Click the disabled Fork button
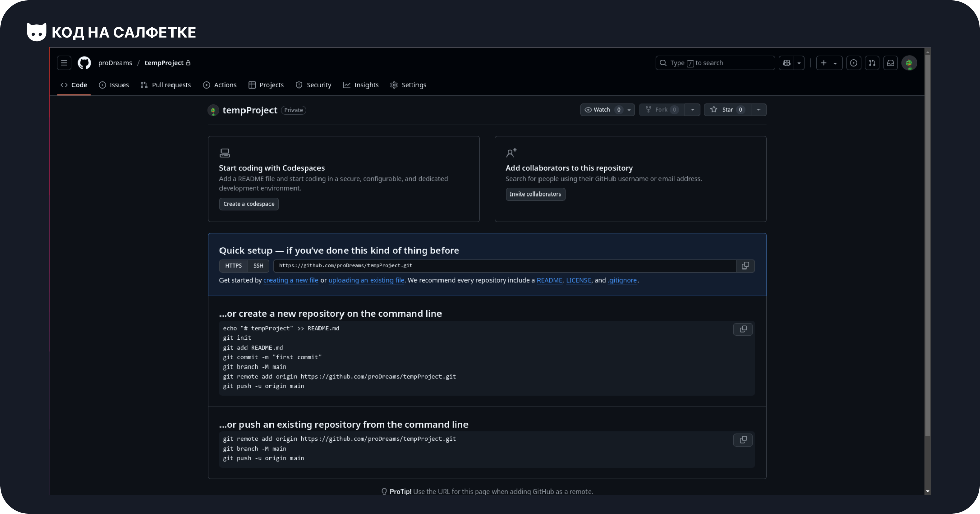 (662, 110)
